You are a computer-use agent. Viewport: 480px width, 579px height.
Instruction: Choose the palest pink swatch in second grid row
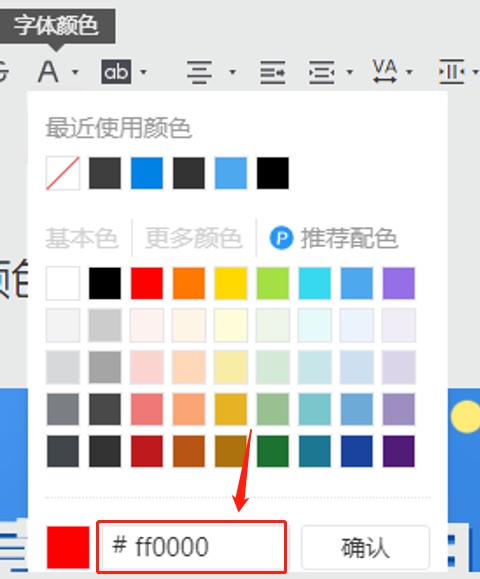pos(147,325)
